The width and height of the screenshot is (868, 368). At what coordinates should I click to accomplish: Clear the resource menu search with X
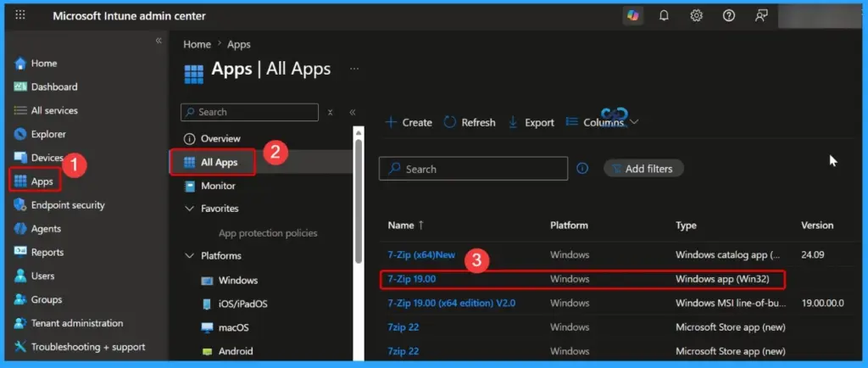click(x=330, y=112)
